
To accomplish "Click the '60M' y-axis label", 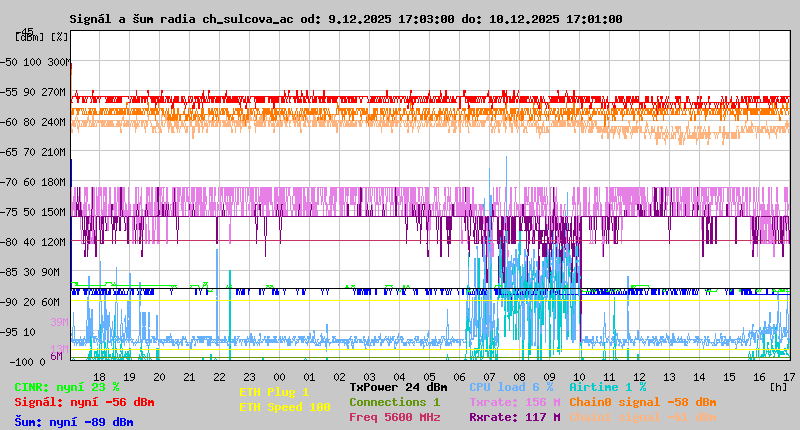I will click(51, 302).
